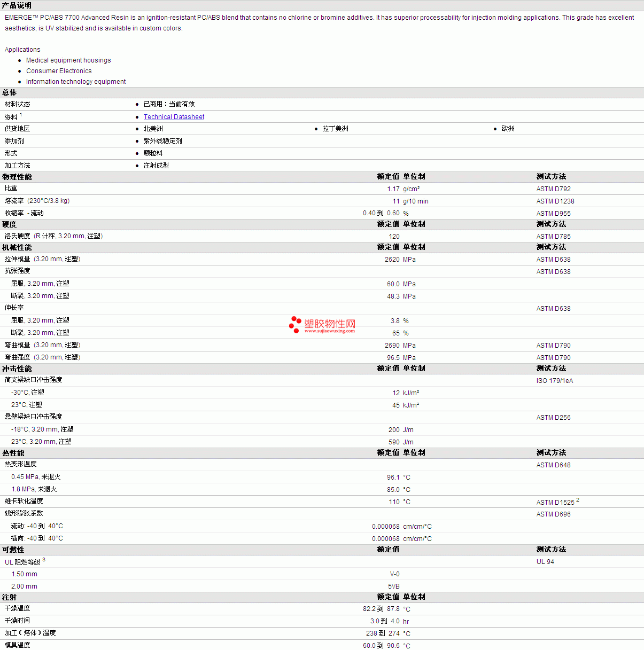Click the ASTM D256 test method
644x650 pixels.
(553, 418)
